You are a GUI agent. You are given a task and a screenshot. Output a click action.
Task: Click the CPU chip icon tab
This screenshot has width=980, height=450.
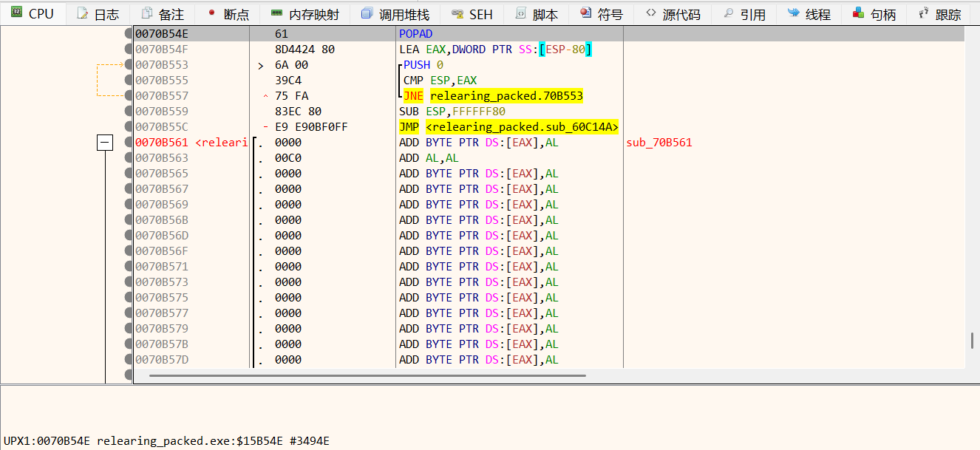tap(16, 13)
